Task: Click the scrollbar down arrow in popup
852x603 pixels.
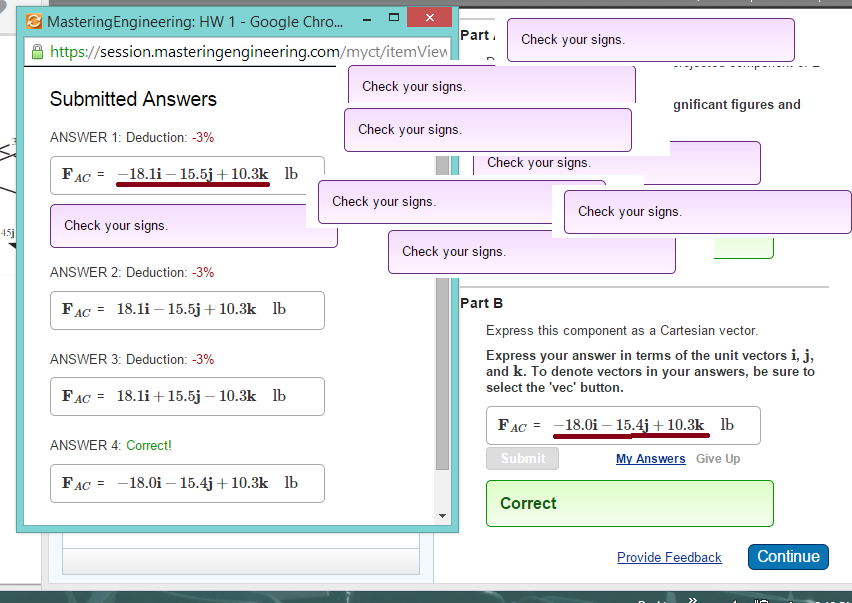Action: pyautogui.click(x=442, y=516)
